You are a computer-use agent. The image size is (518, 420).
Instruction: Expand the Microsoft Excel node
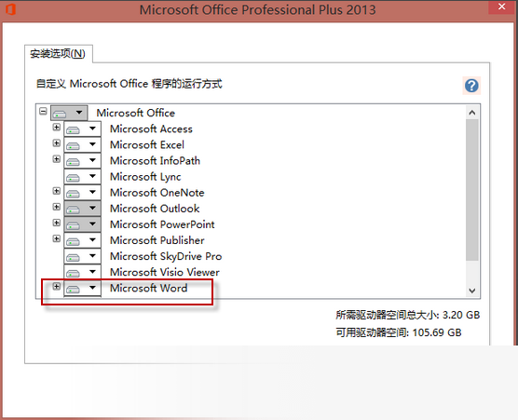pyautogui.click(x=57, y=143)
